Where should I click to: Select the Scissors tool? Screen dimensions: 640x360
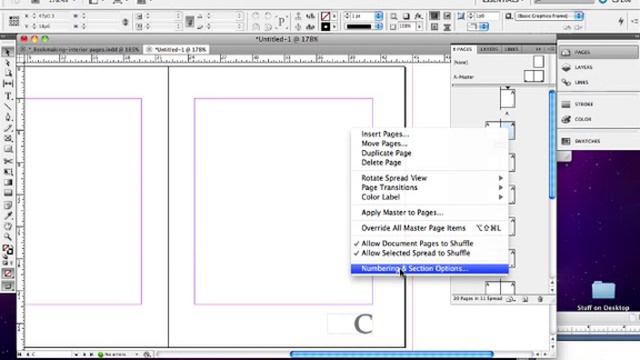click(x=7, y=161)
